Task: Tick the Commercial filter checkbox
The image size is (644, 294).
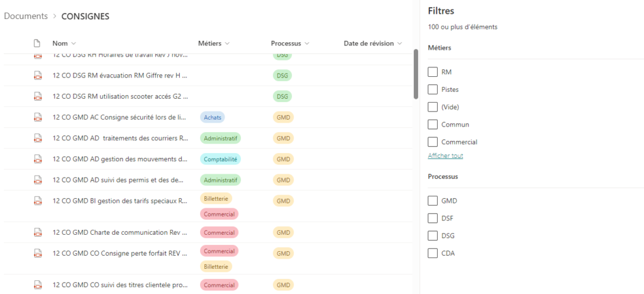Action: 433,142
